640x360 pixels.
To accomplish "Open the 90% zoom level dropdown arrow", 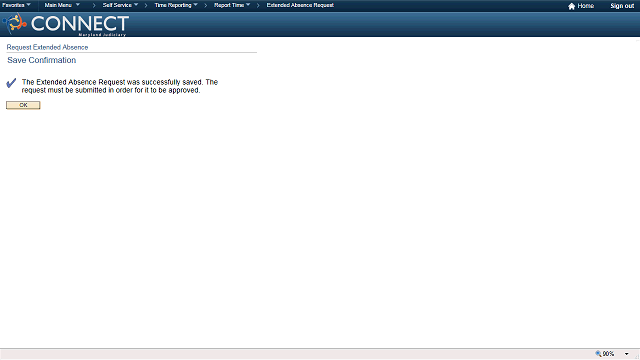I will (x=627, y=354).
